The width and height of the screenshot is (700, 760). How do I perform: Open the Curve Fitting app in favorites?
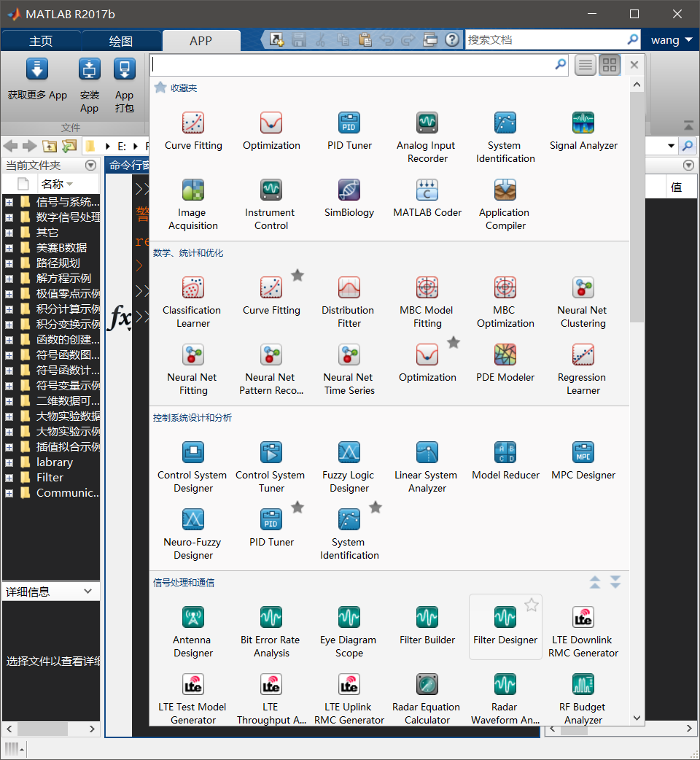point(193,131)
